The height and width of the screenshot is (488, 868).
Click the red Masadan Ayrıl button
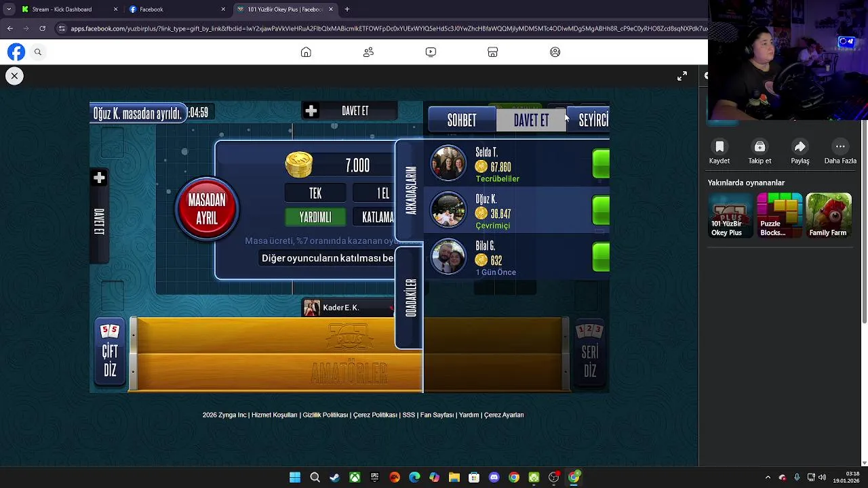(x=207, y=208)
